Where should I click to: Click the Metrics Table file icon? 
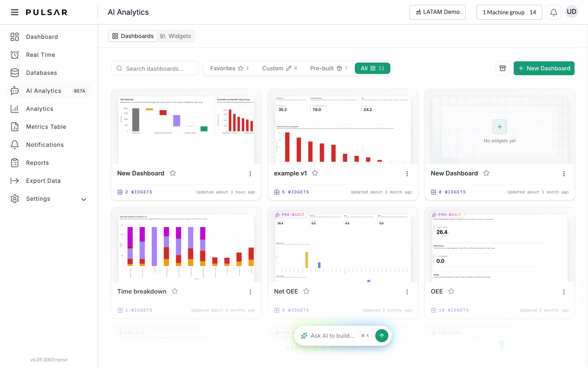pos(14,127)
